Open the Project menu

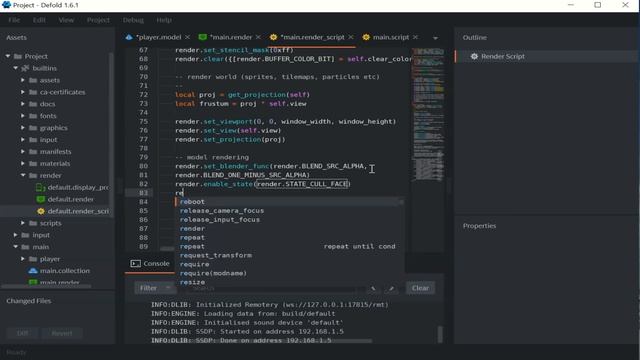tap(98, 20)
